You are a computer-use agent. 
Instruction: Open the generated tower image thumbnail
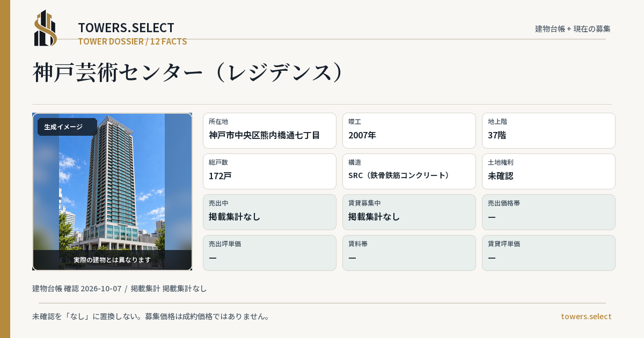tap(112, 192)
